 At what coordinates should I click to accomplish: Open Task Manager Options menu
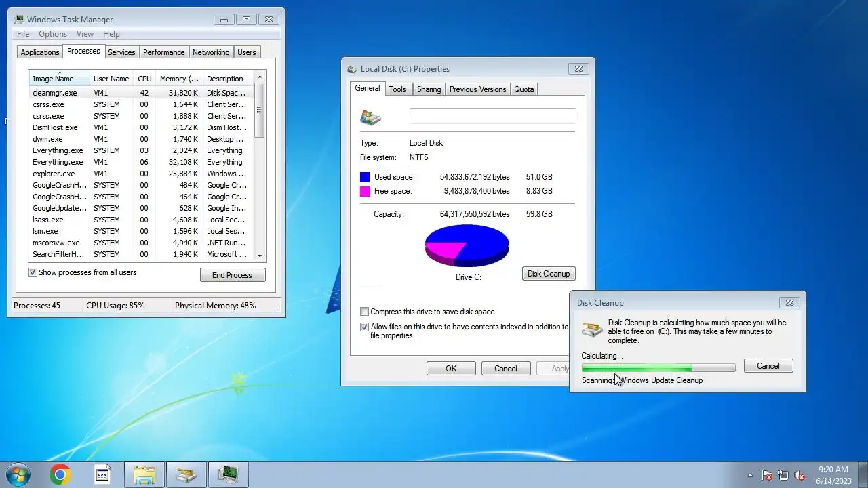pos(53,34)
